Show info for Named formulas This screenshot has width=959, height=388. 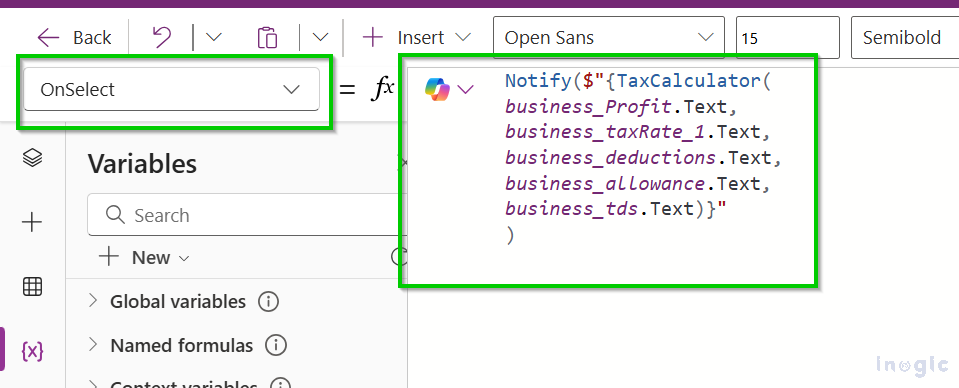coord(275,346)
